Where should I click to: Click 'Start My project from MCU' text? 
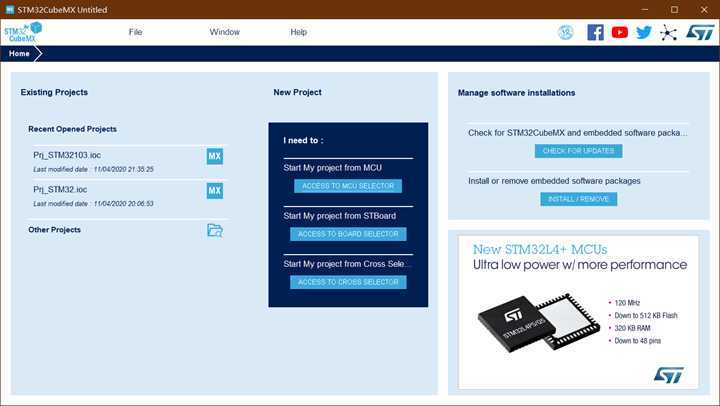pos(332,168)
